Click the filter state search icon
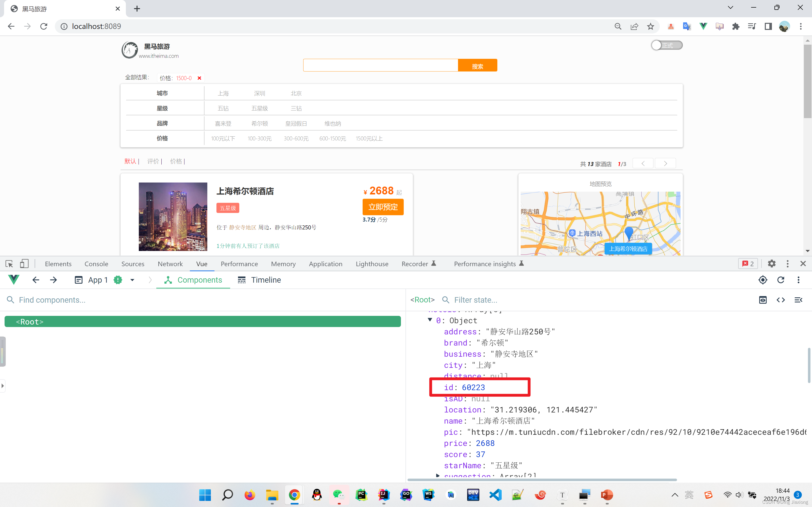812x507 pixels. [x=446, y=300]
